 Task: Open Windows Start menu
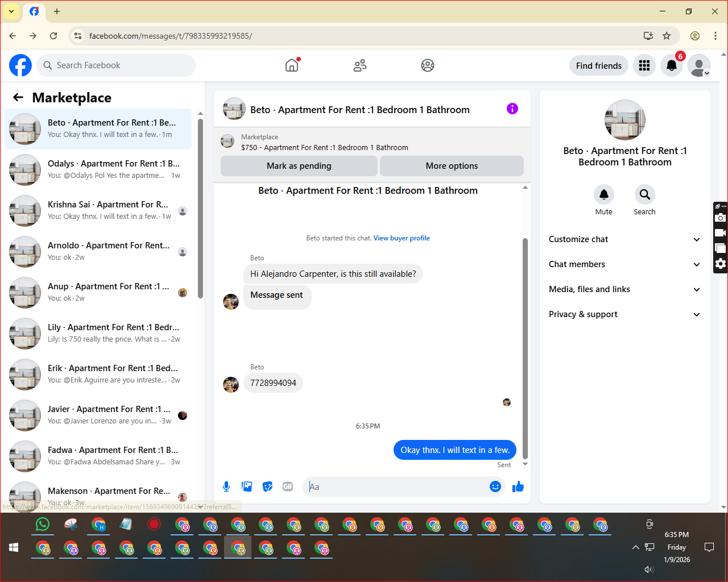pos(14,547)
